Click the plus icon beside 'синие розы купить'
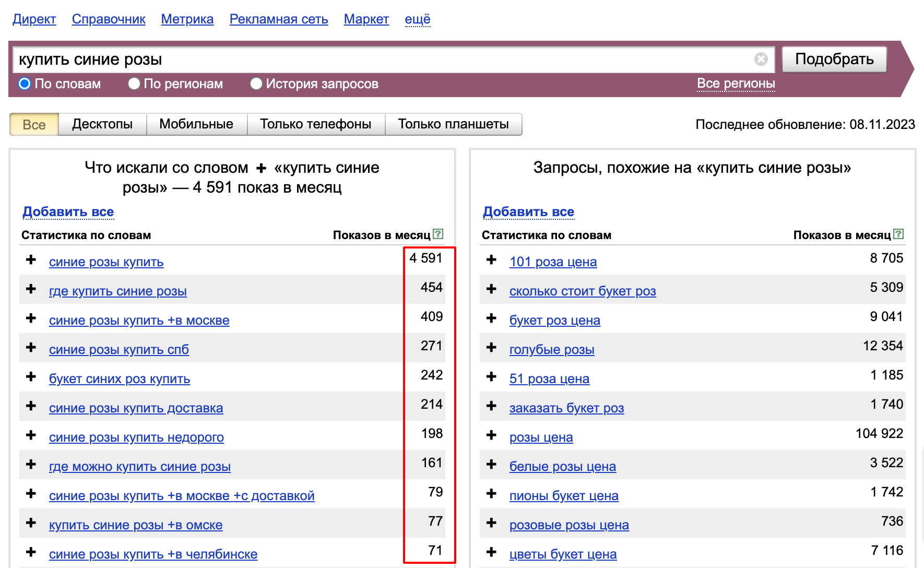The image size is (924, 568). 31,260
